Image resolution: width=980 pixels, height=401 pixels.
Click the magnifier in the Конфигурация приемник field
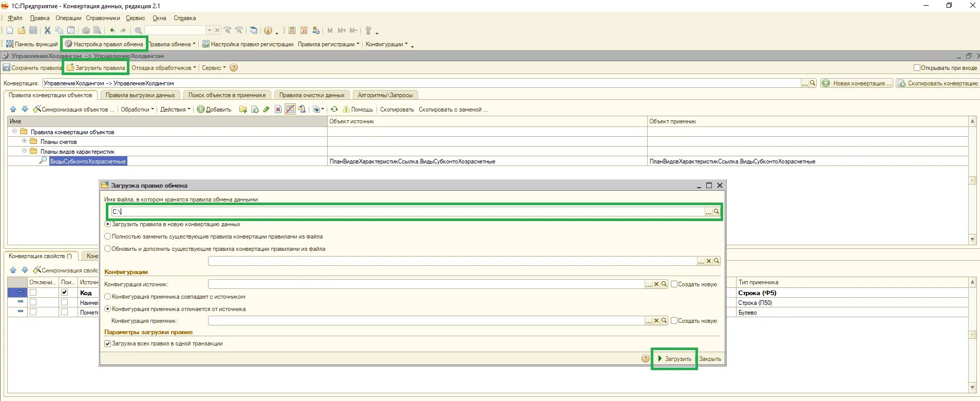click(664, 320)
